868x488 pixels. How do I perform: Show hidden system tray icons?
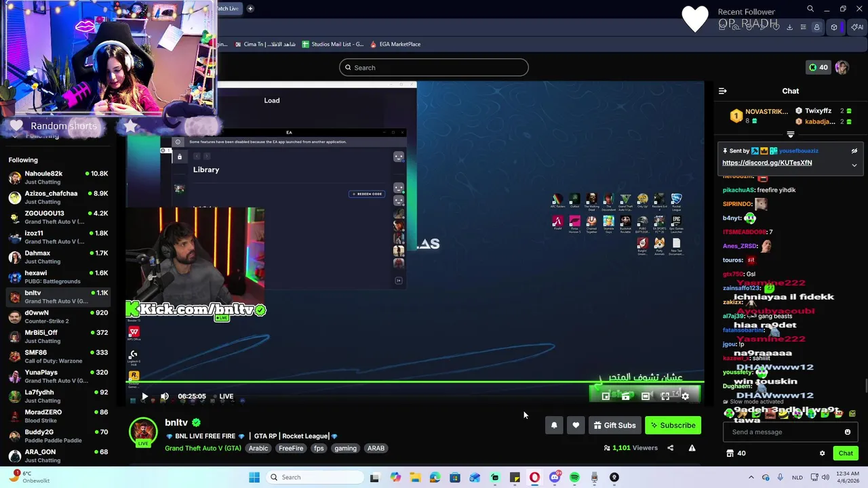[750, 477]
